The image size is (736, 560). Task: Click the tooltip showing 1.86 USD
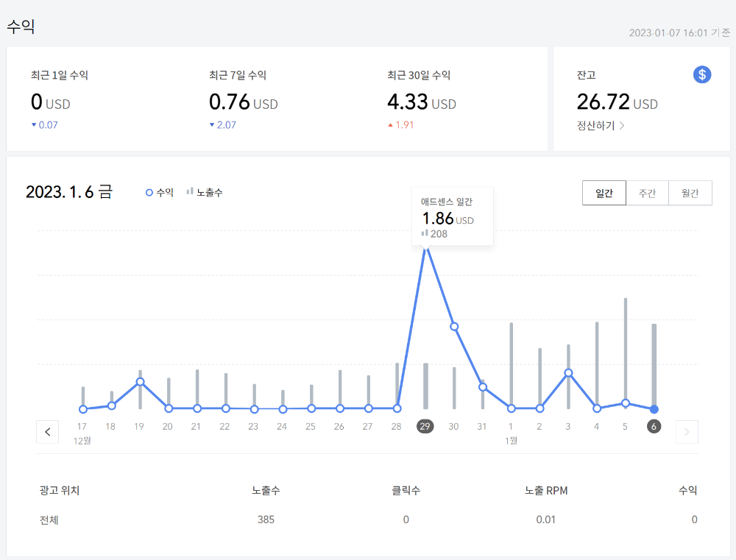pos(452,216)
